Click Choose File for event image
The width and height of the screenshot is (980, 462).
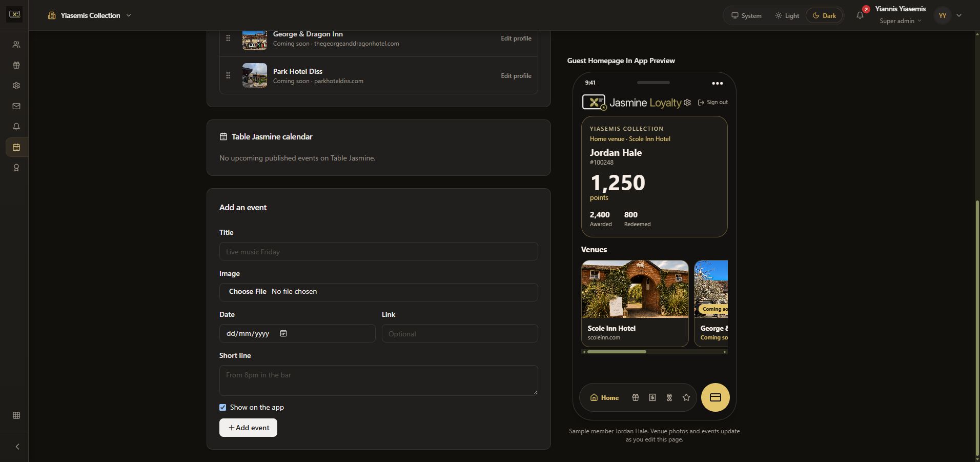click(x=248, y=291)
